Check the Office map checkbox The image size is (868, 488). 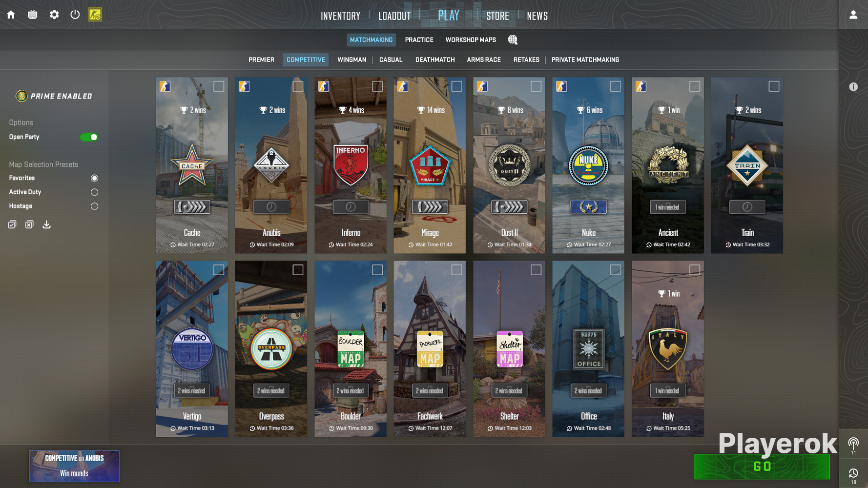pos(615,270)
